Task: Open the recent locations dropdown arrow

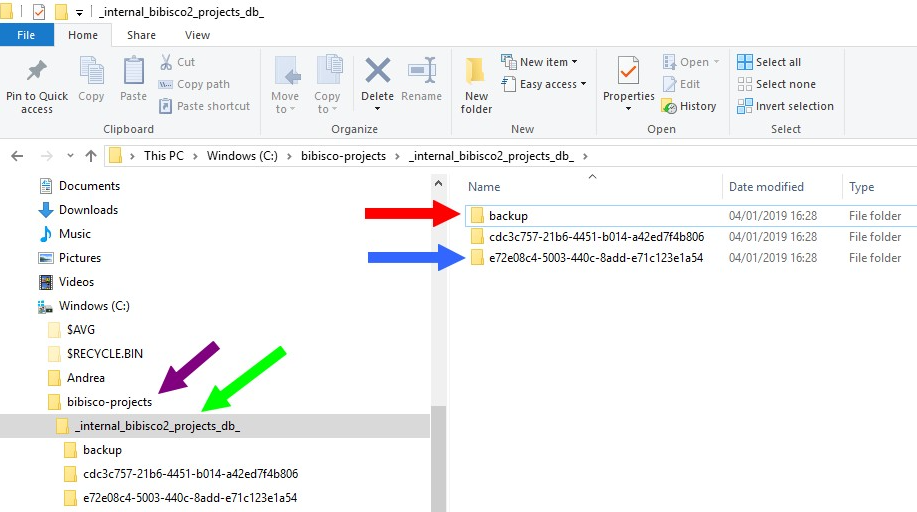Action: pyautogui.click(x=70, y=156)
